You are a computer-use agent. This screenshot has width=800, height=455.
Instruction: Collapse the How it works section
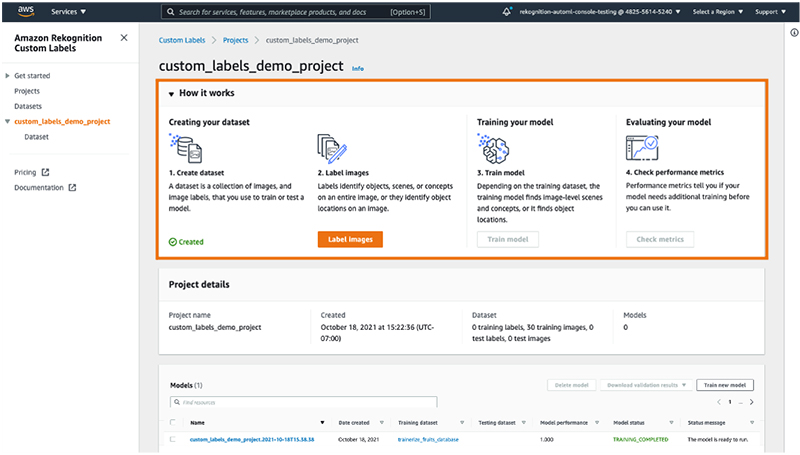171,94
